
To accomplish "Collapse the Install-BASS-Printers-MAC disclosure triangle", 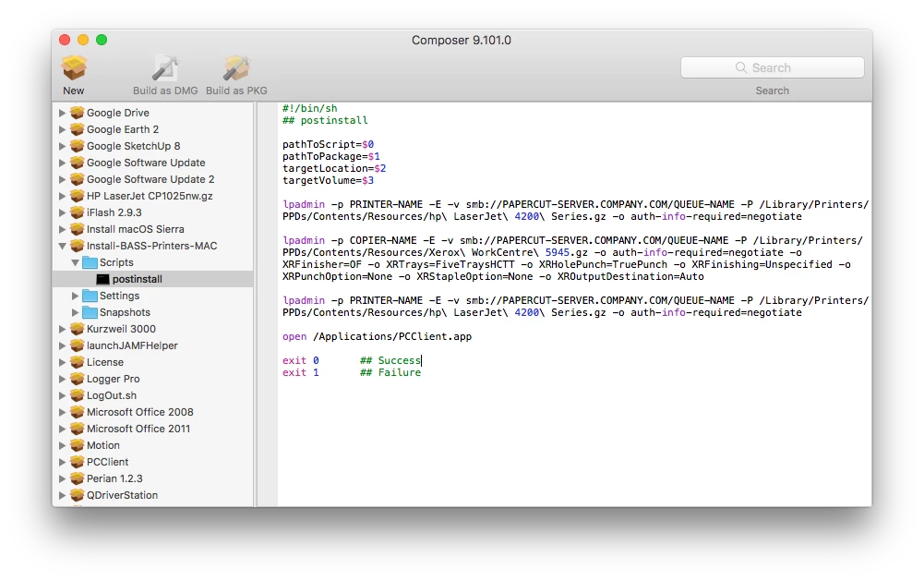I will (x=62, y=246).
